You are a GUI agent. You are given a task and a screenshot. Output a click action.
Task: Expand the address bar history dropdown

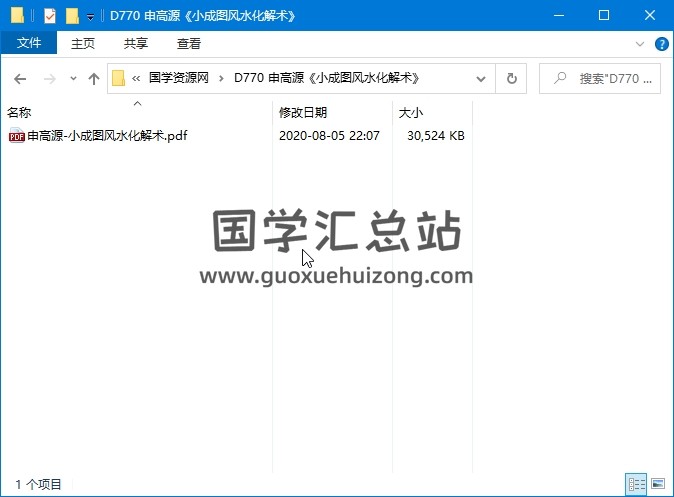[x=481, y=78]
